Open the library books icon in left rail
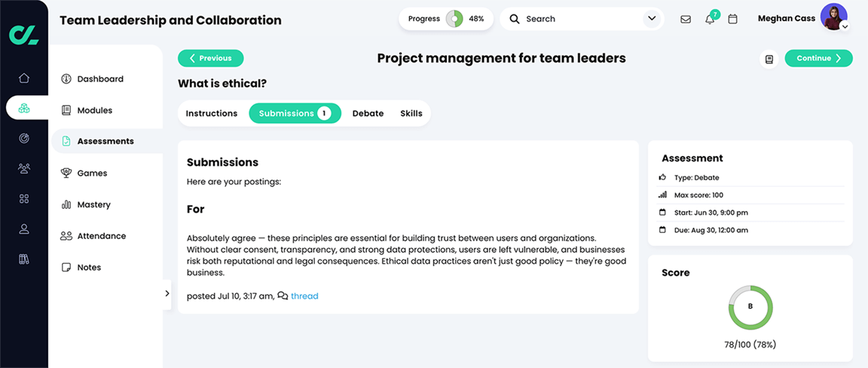The width and height of the screenshot is (868, 368). click(x=24, y=259)
